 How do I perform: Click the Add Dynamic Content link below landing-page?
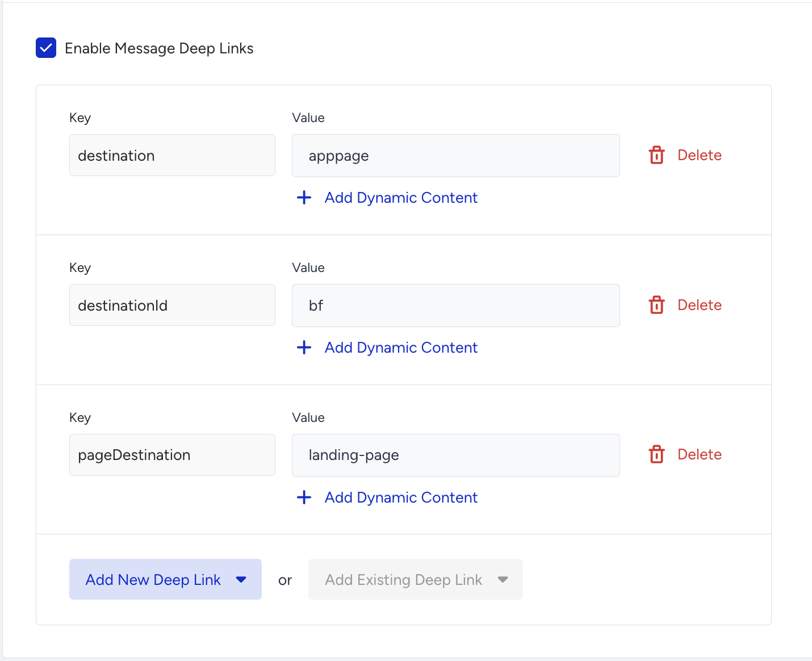click(x=401, y=497)
